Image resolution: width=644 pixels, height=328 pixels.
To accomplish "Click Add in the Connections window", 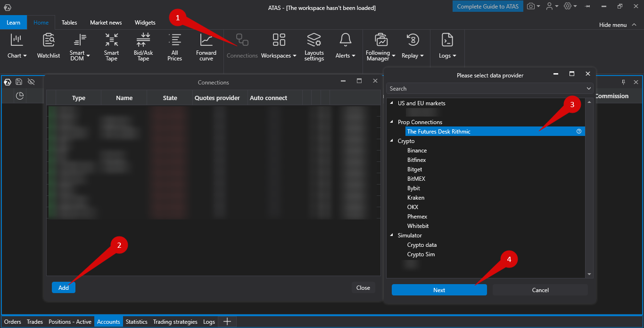I will (64, 287).
